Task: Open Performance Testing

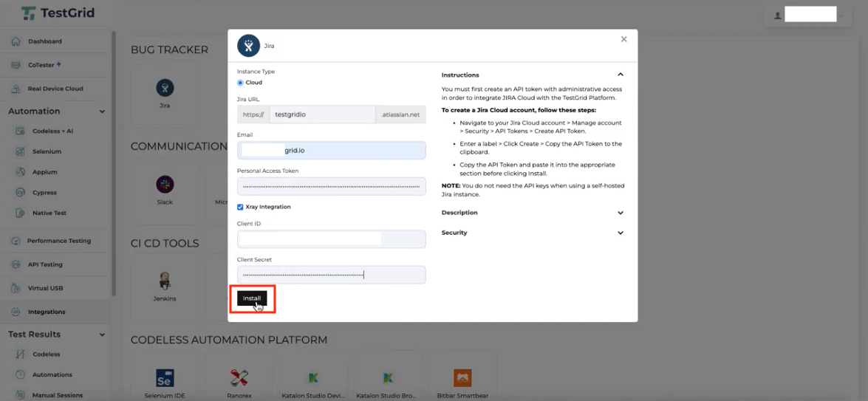Action: point(58,241)
